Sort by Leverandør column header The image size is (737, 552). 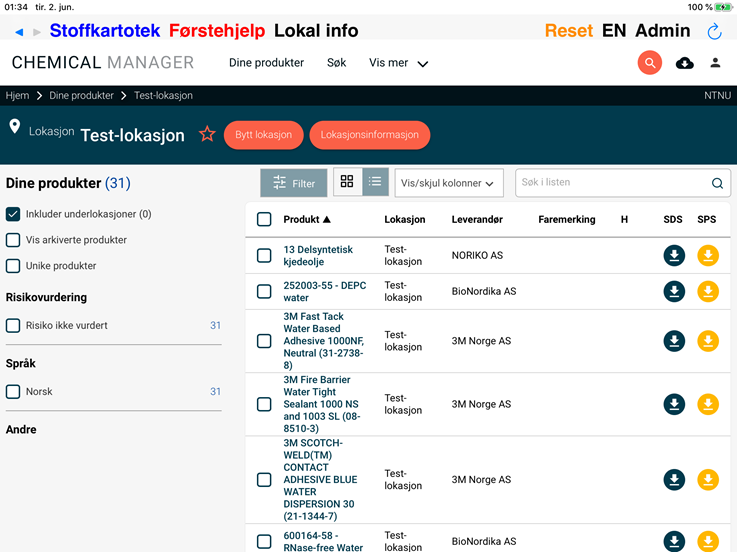point(477,219)
